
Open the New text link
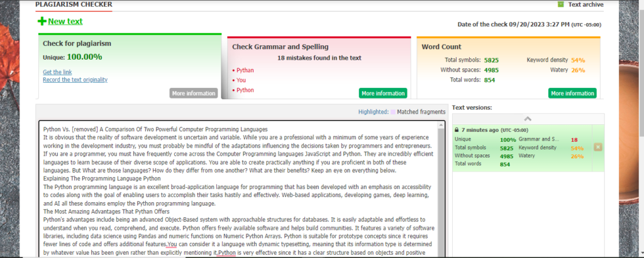click(x=65, y=21)
